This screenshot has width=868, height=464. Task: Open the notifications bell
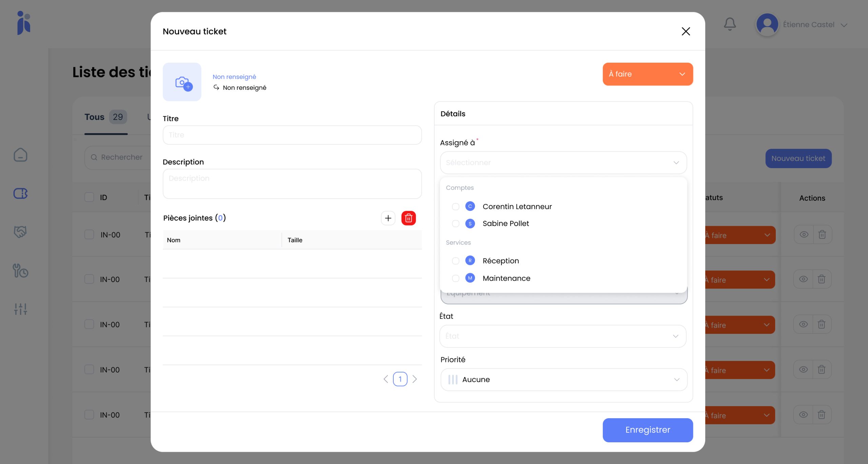tap(730, 24)
